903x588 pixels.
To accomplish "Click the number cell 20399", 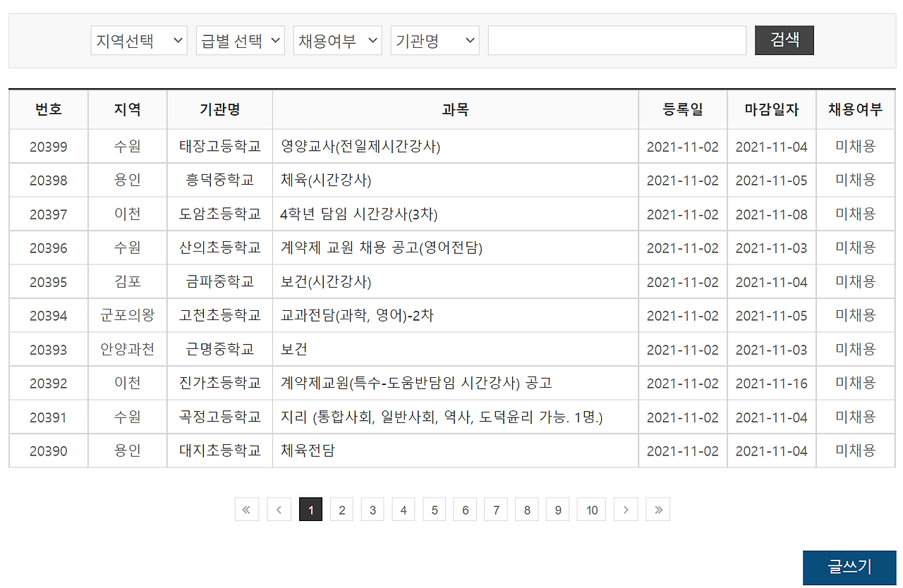I will 49,147.
